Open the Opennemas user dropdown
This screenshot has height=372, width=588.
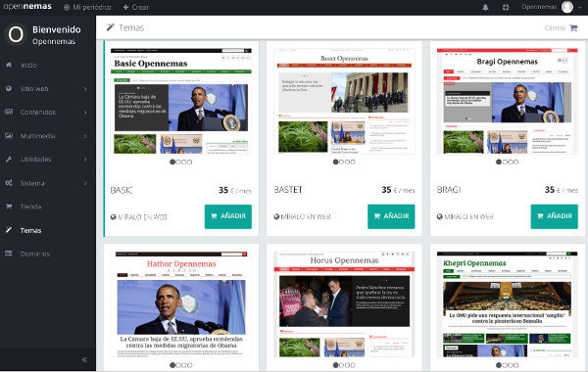click(551, 7)
